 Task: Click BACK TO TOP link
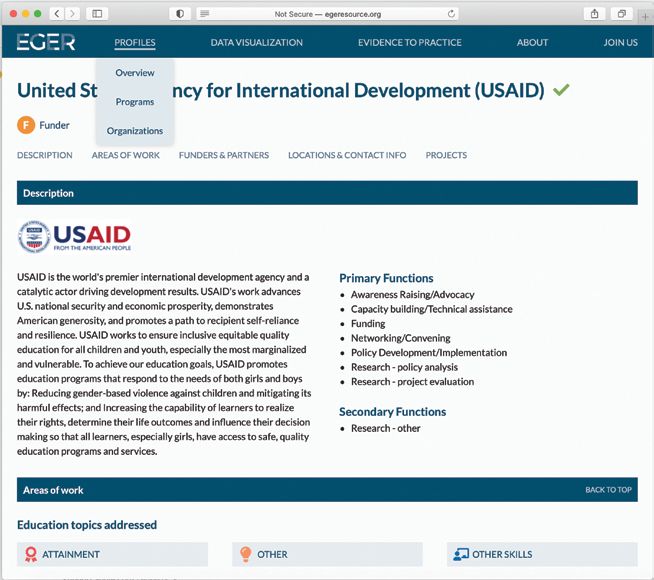[x=608, y=490]
